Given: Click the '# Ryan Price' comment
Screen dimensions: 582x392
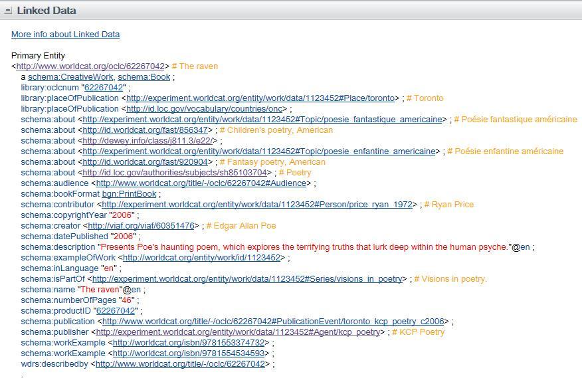Looking at the screenshot, I should [448, 205].
